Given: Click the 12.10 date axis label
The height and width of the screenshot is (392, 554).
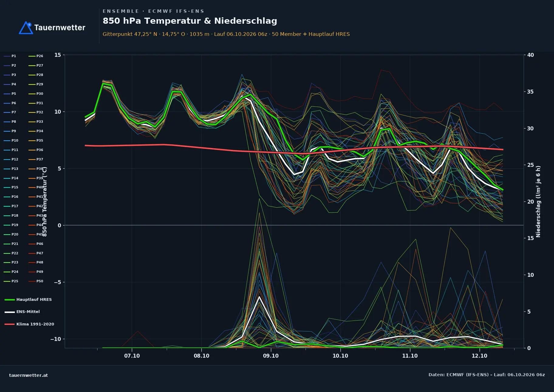Looking at the screenshot, I should click(x=479, y=356).
